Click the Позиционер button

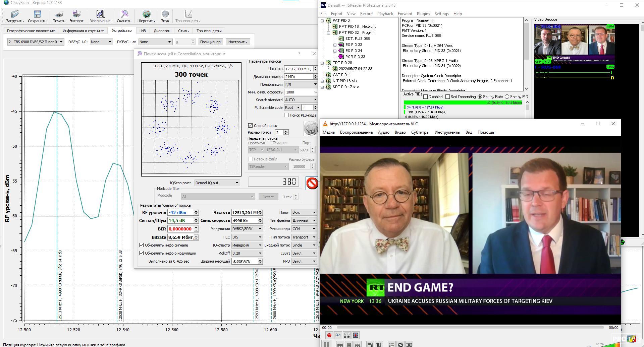[210, 42]
